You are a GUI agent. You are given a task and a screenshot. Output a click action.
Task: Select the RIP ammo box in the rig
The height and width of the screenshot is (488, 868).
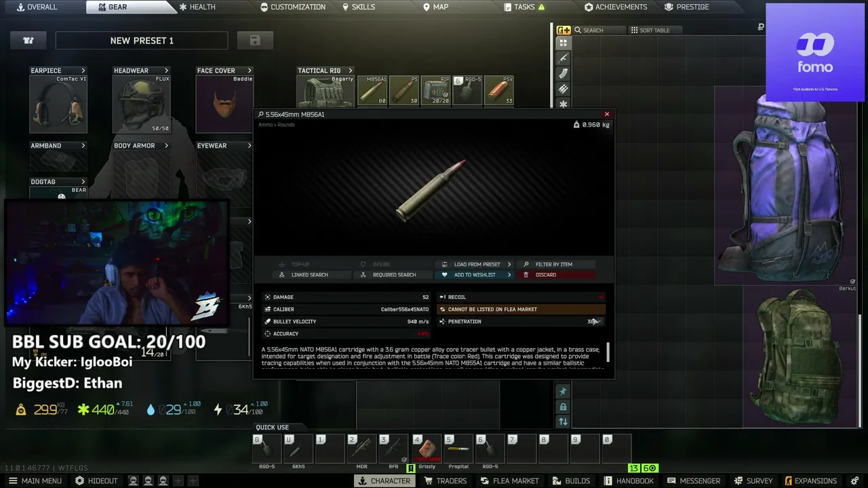[436, 91]
